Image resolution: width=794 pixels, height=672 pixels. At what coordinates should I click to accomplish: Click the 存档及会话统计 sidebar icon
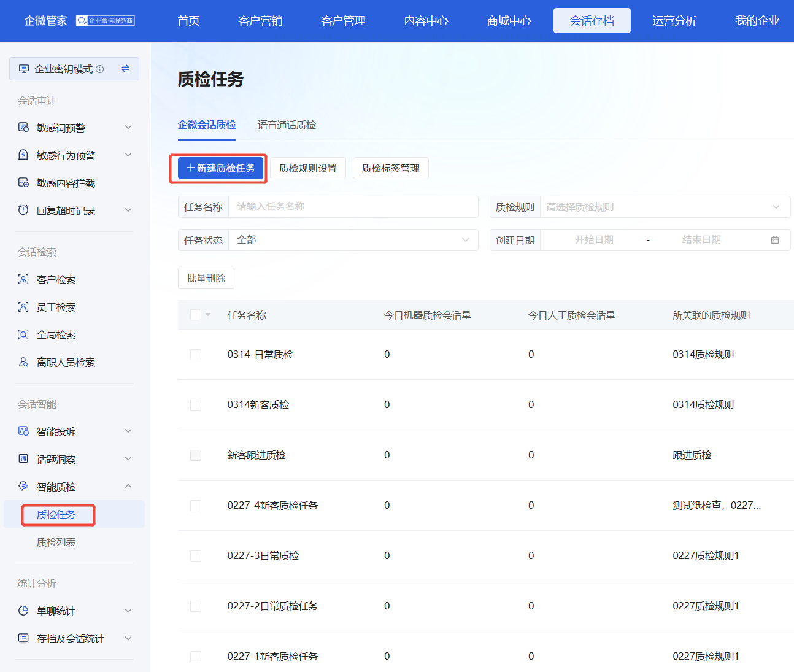click(23, 638)
